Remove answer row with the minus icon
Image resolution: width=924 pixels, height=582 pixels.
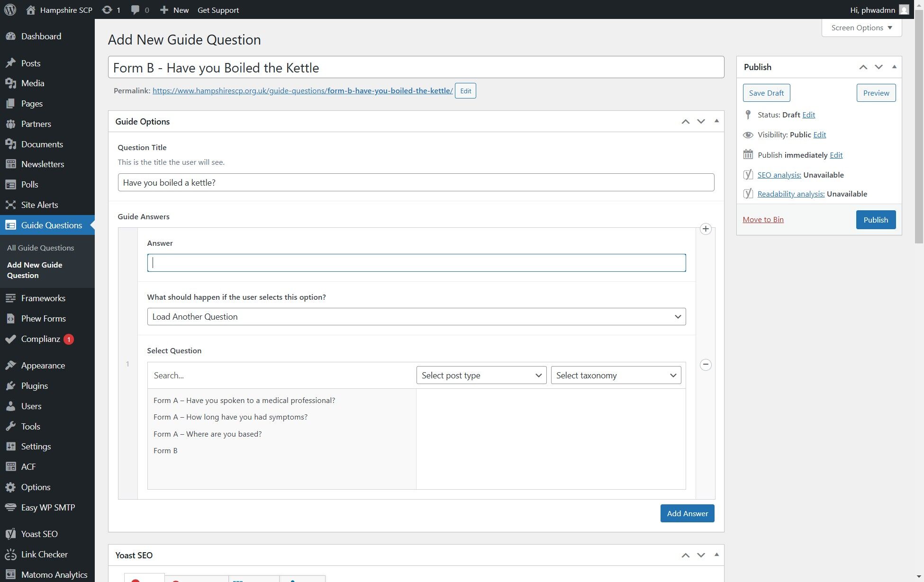pyautogui.click(x=706, y=365)
